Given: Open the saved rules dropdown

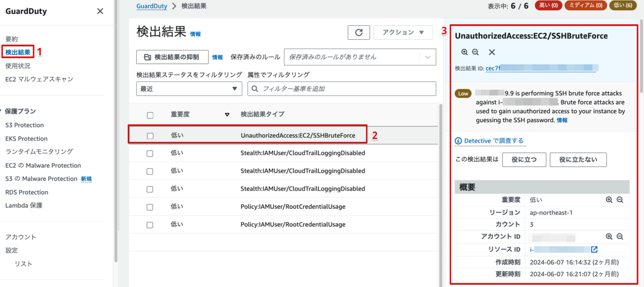Looking at the screenshot, I should [x=360, y=57].
